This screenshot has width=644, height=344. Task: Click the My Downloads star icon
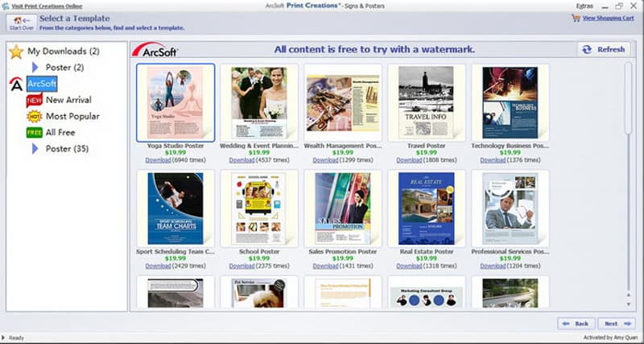point(16,52)
